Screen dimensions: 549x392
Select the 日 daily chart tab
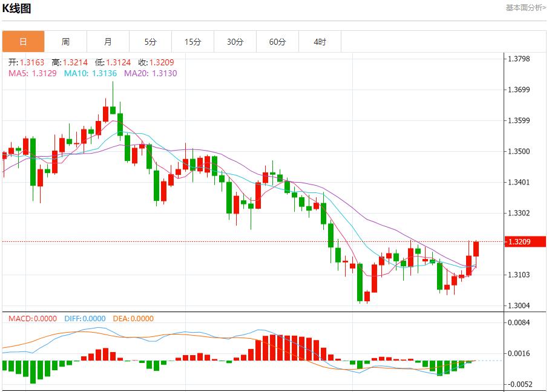[x=23, y=42]
